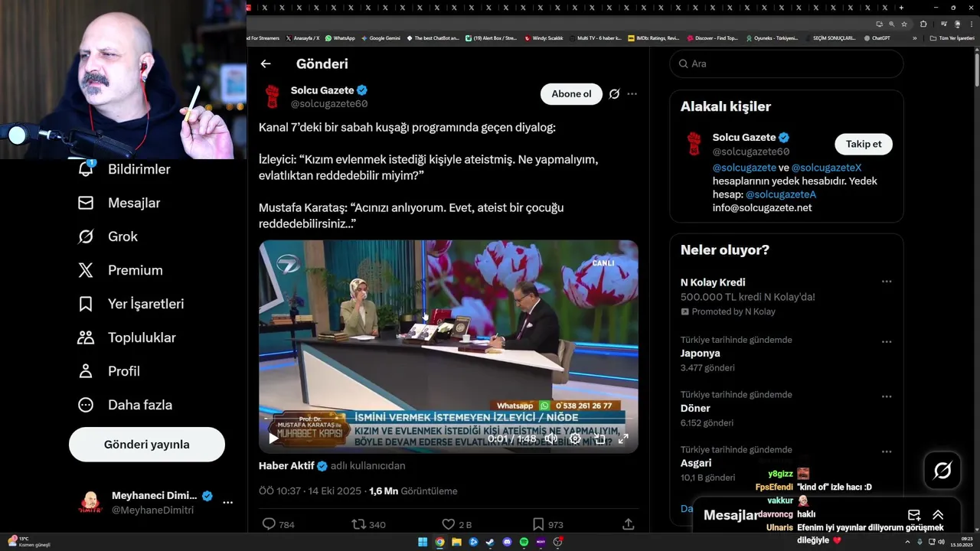This screenshot has width=980, height=551.
Task: Click the floating Grok button
Action: (942, 471)
